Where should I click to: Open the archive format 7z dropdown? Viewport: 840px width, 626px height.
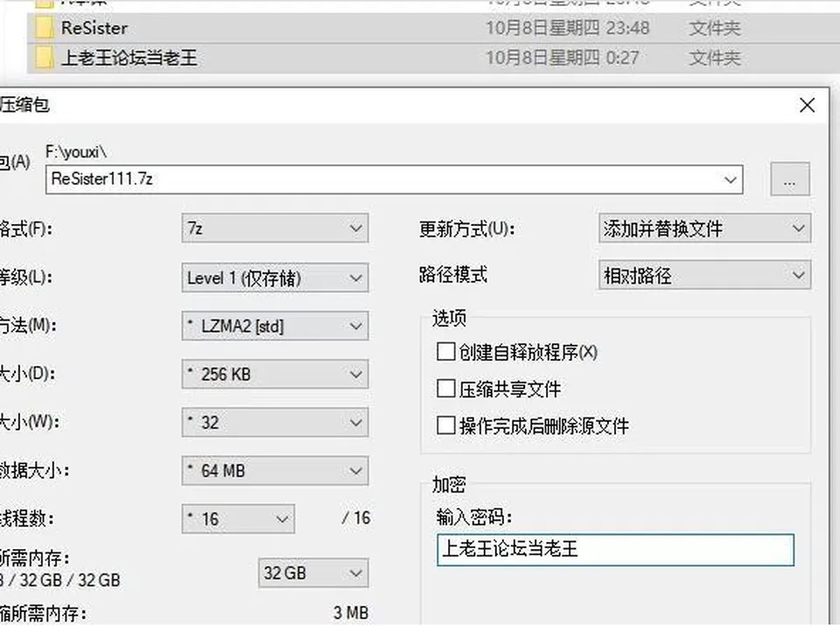click(275, 229)
